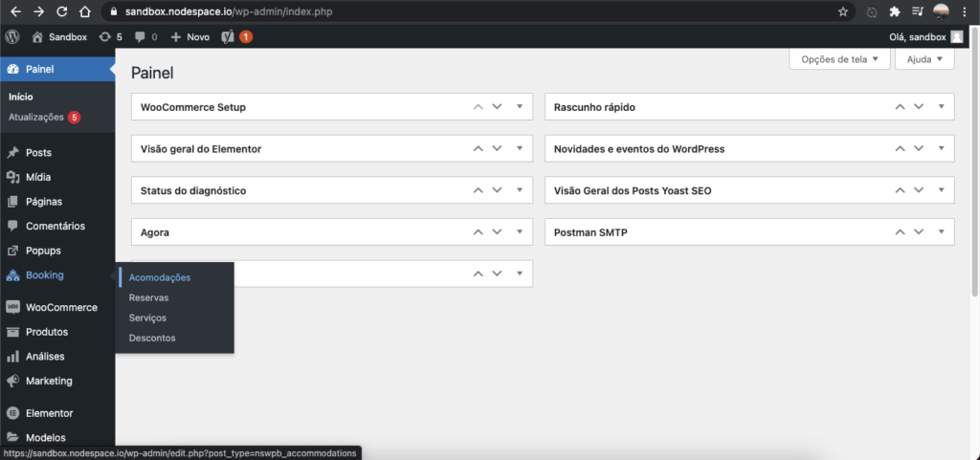This screenshot has height=460, width=980.
Task: Open the Opções de tela dropdown
Action: point(839,59)
